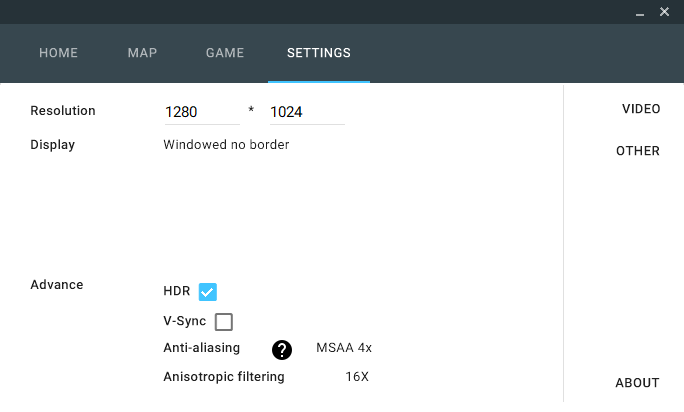This screenshot has width=684, height=412.
Task: Open the Anti-aliasing MSAA 4x dropdown
Action: click(344, 348)
